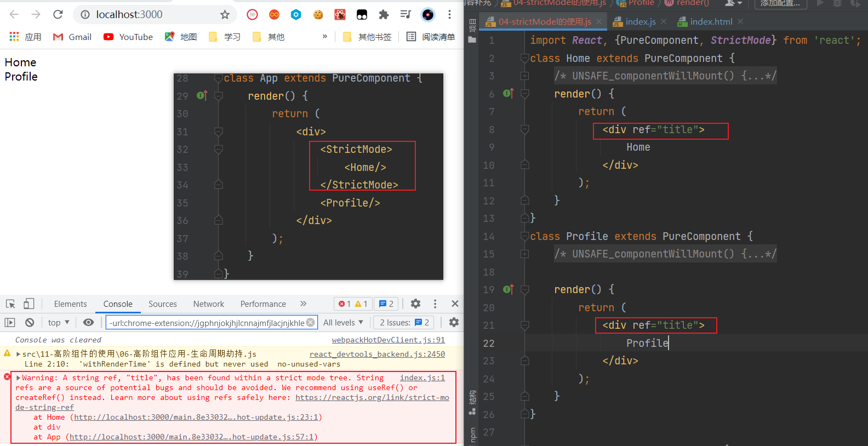Toggle the console sidebar panel

(x=10, y=323)
